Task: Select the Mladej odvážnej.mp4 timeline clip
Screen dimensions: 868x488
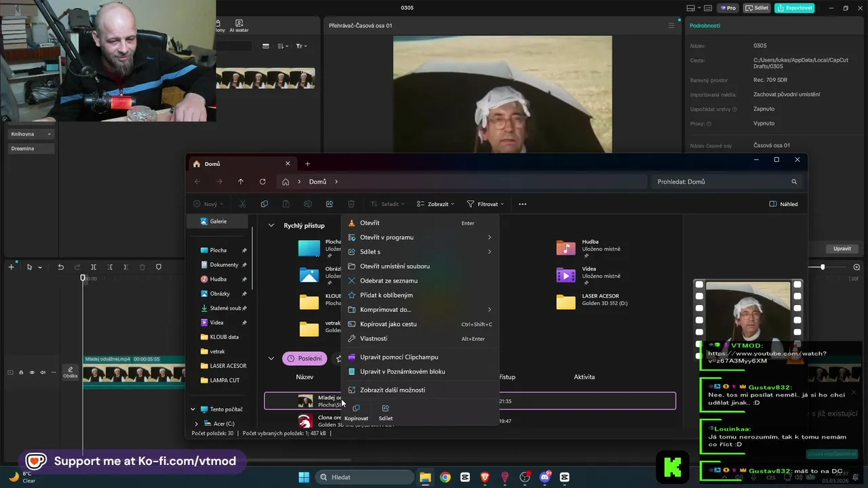Action: point(134,371)
